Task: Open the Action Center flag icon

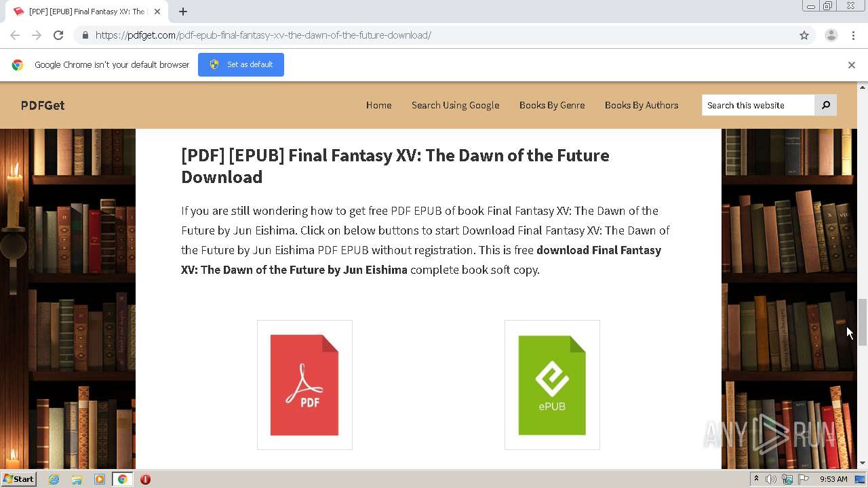Action: (804, 479)
